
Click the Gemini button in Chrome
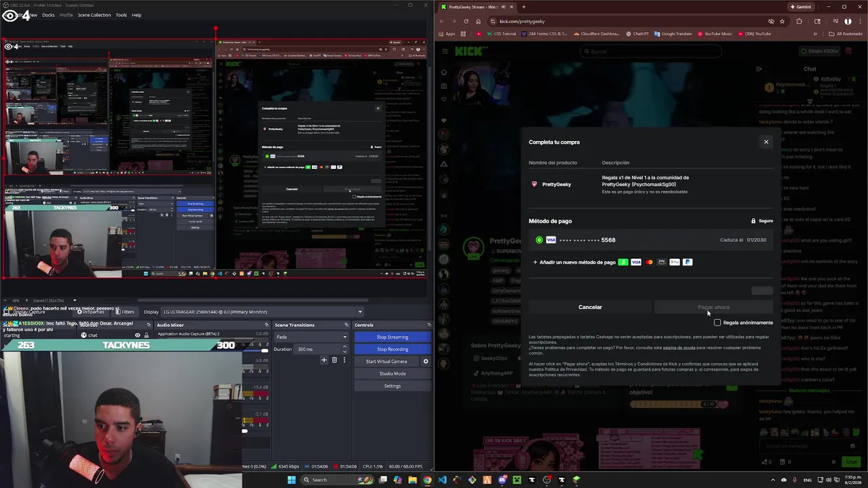(801, 7)
